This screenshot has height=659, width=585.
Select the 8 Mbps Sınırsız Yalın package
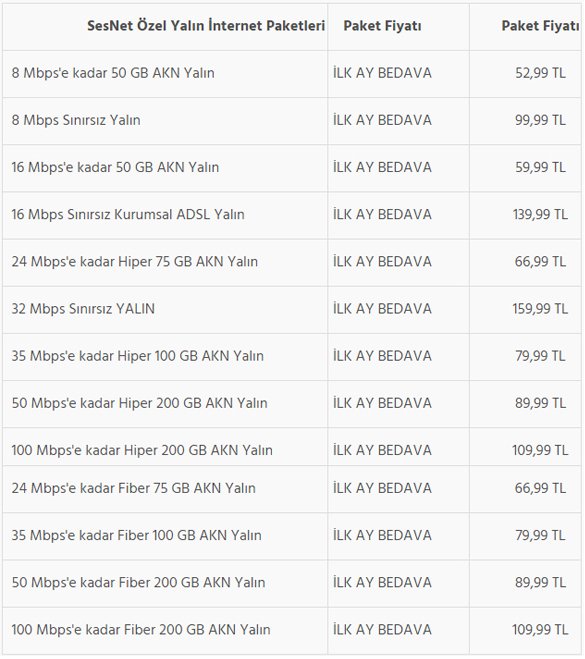(x=76, y=120)
